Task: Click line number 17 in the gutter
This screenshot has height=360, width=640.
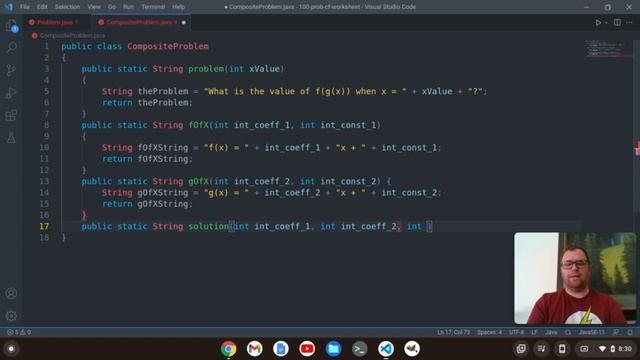Action: (x=44, y=226)
